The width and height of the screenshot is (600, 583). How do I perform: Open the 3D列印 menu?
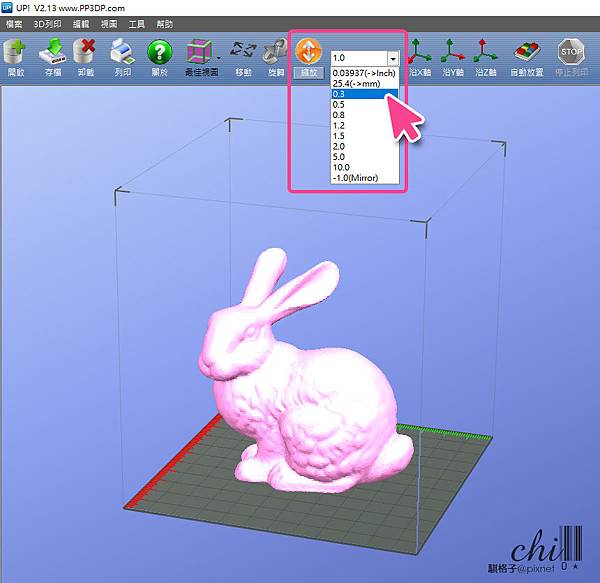pyautogui.click(x=47, y=24)
